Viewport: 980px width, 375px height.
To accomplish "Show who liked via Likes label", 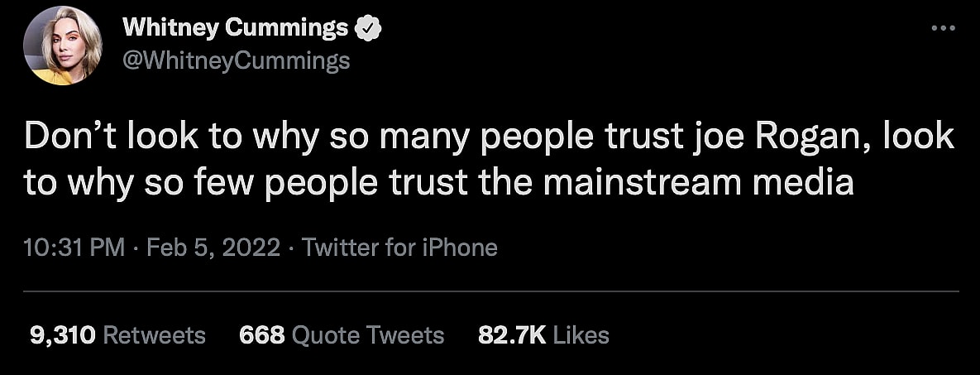I will [581, 334].
